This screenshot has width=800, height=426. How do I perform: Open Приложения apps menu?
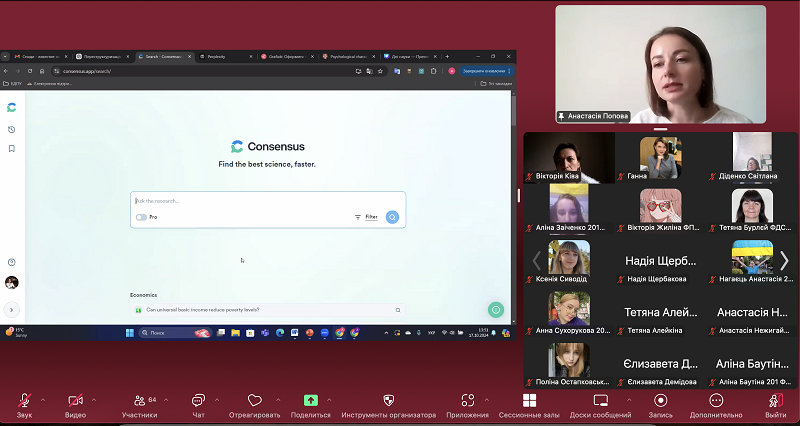(x=467, y=406)
